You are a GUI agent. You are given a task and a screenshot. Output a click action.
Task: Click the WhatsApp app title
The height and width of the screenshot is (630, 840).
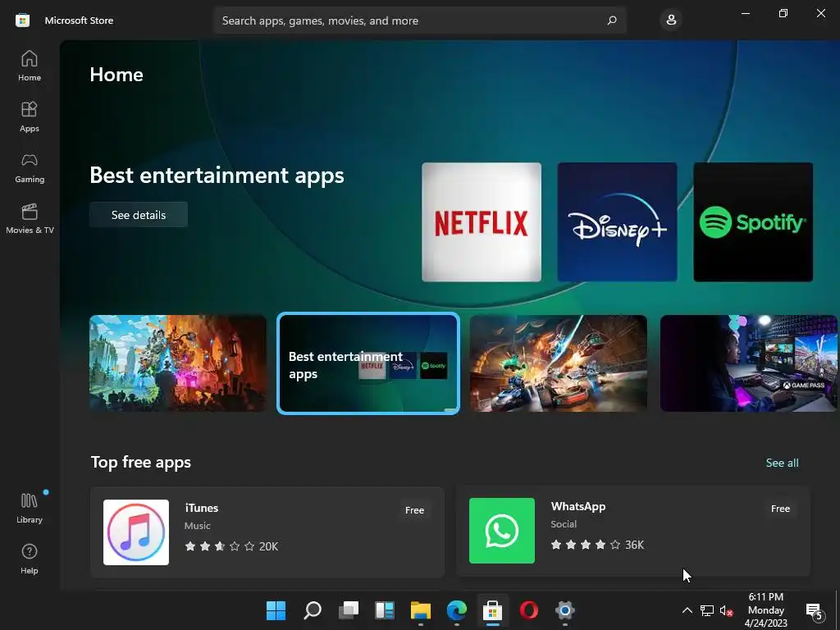tap(578, 506)
